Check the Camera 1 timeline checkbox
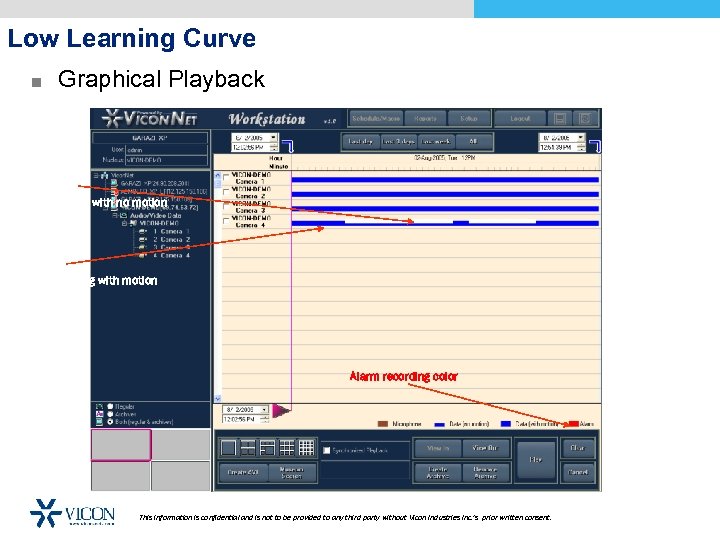 tap(226, 177)
